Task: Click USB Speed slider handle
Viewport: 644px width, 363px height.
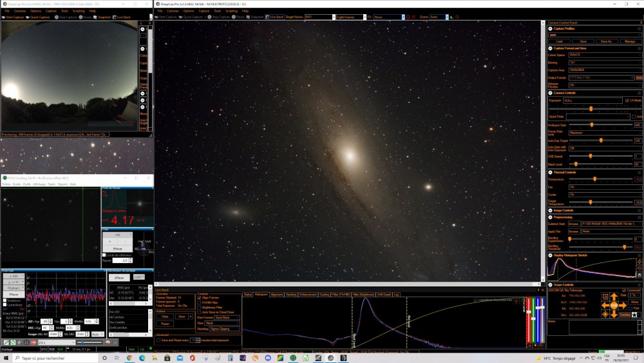Action: click(591, 156)
